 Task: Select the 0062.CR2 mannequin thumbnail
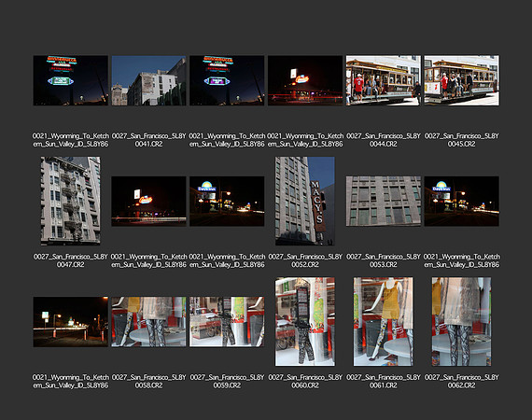(x=461, y=321)
